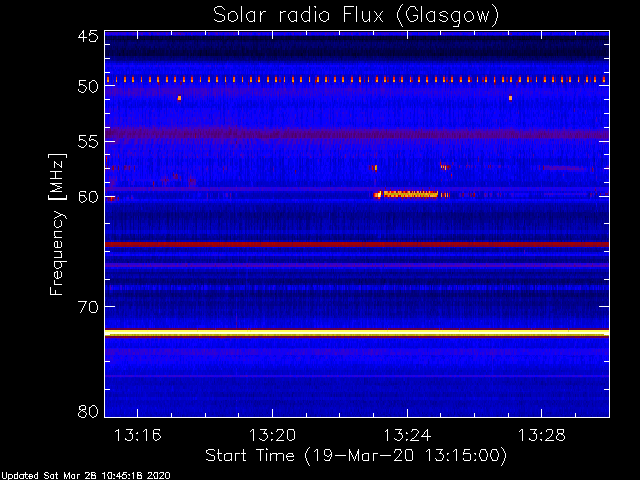This screenshot has height=480, width=640.
Task: Click the bright burst streak at 60 MHz
Action: point(406,194)
